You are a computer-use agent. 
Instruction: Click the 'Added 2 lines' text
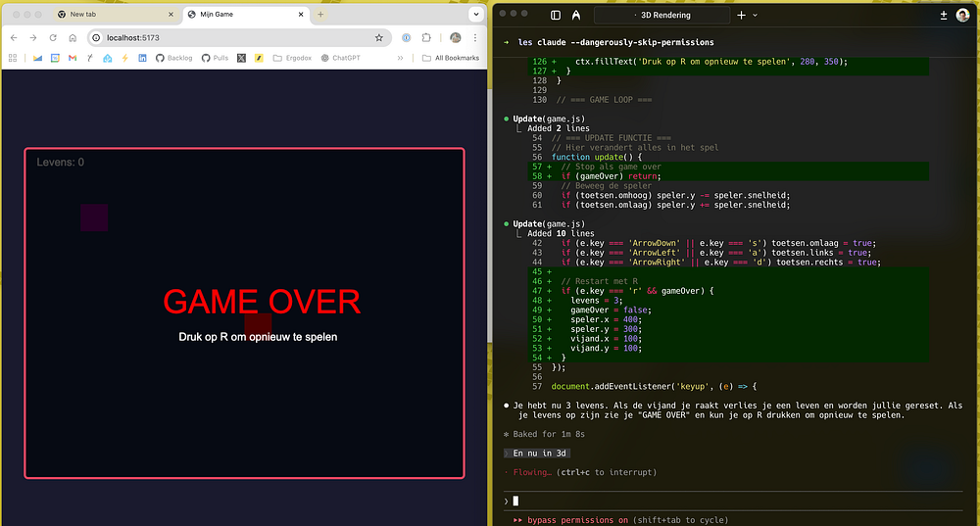(x=559, y=128)
